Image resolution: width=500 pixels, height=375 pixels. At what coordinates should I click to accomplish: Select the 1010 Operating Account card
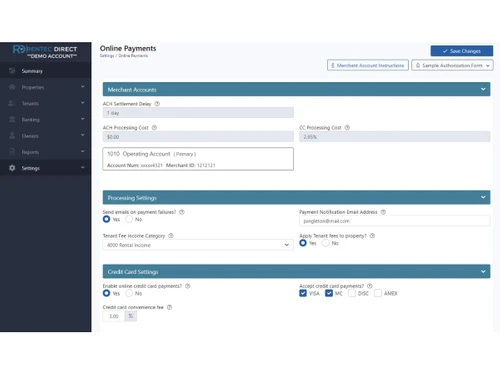pyautogui.click(x=198, y=159)
